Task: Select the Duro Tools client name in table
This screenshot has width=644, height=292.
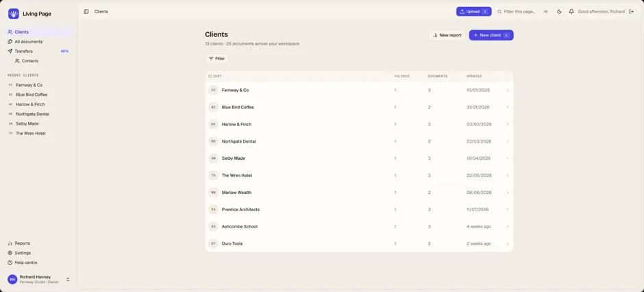Action: pos(232,243)
